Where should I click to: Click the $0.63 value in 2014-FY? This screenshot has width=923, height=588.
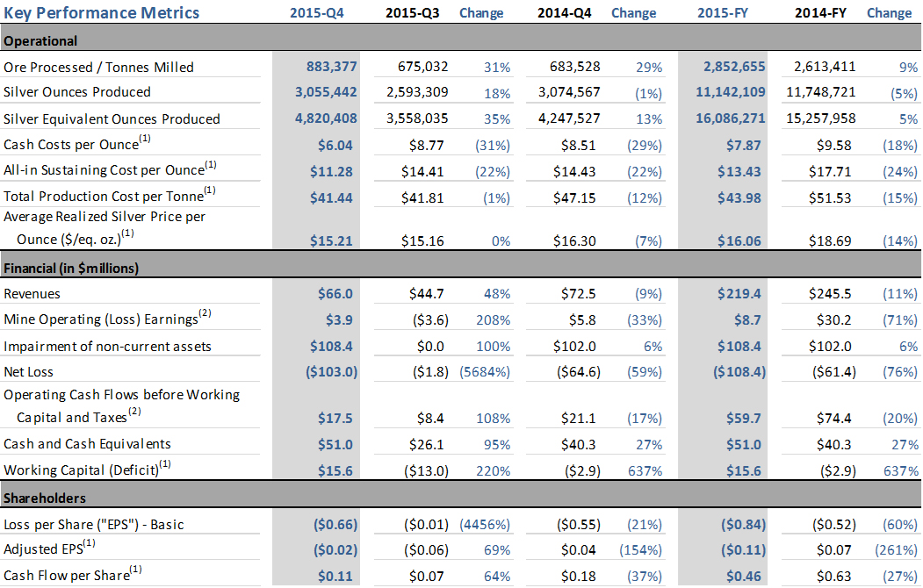pyautogui.click(x=833, y=577)
